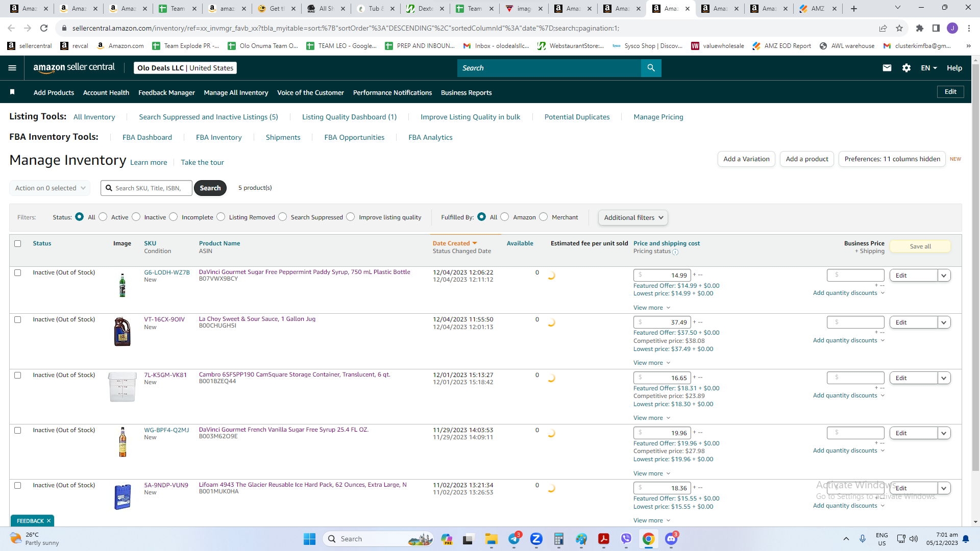Open the EN language dropdown

(x=929, y=68)
